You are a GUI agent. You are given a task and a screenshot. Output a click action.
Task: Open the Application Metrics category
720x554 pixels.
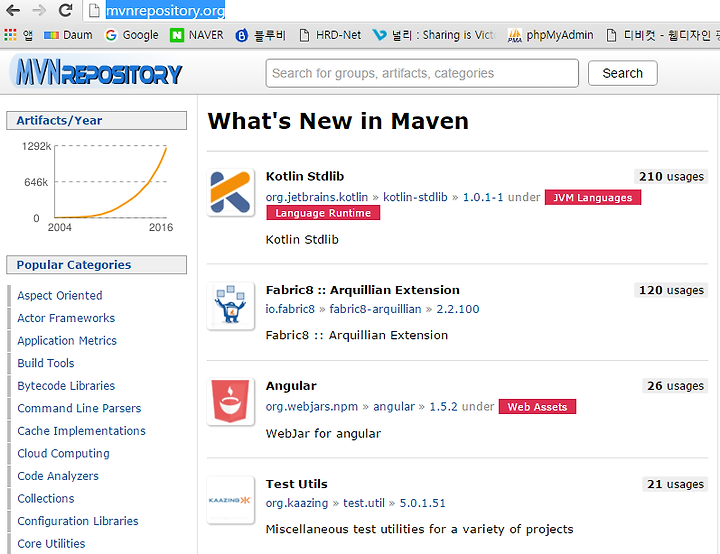pos(67,340)
